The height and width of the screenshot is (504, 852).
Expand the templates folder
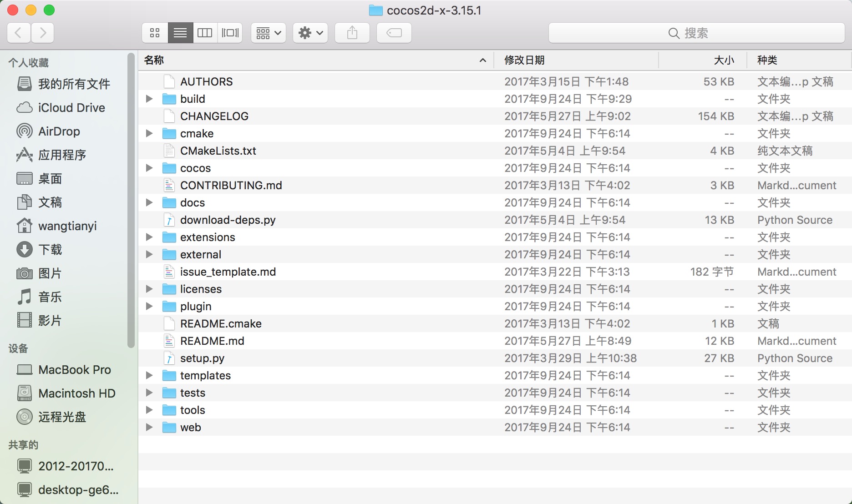149,375
